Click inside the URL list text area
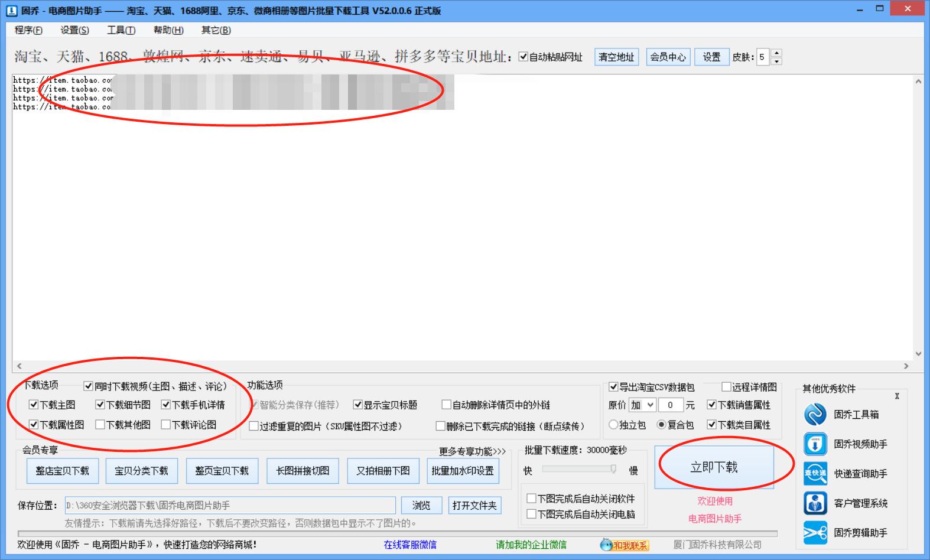The width and height of the screenshot is (930, 560). (462, 217)
